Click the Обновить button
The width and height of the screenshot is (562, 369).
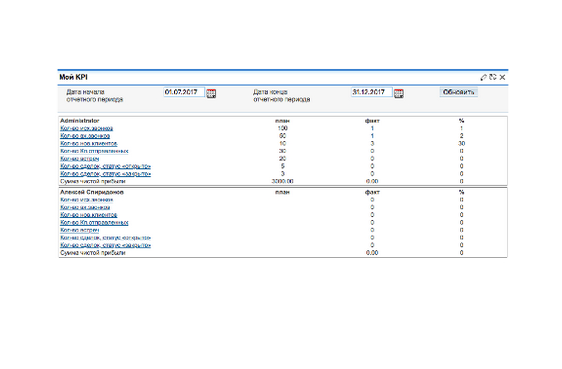pos(458,92)
